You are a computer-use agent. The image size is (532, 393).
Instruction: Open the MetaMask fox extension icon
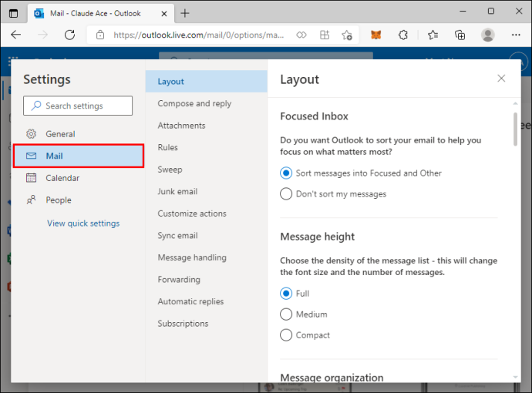pos(376,35)
